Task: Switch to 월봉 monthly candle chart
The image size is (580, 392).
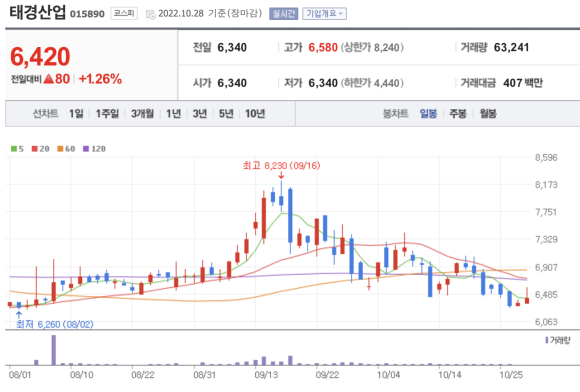Action: 488,114
